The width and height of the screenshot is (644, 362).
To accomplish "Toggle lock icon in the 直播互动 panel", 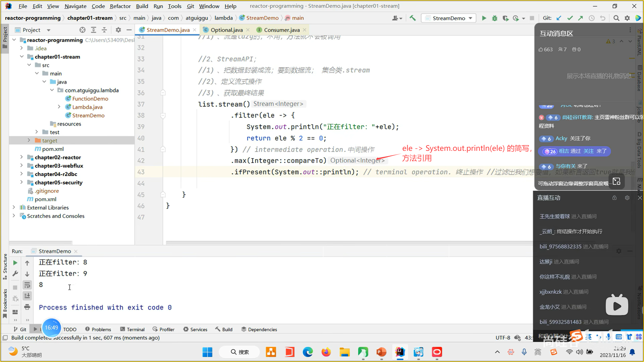I will tap(614, 198).
